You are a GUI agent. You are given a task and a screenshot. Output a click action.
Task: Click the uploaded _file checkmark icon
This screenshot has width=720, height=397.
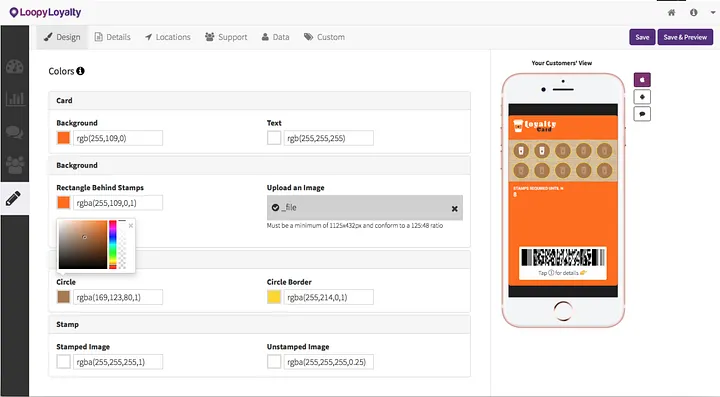[x=275, y=207]
